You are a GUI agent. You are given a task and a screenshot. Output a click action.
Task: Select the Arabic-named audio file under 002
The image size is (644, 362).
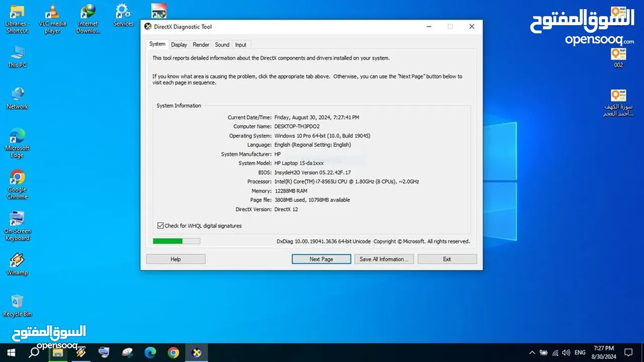[x=618, y=103]
